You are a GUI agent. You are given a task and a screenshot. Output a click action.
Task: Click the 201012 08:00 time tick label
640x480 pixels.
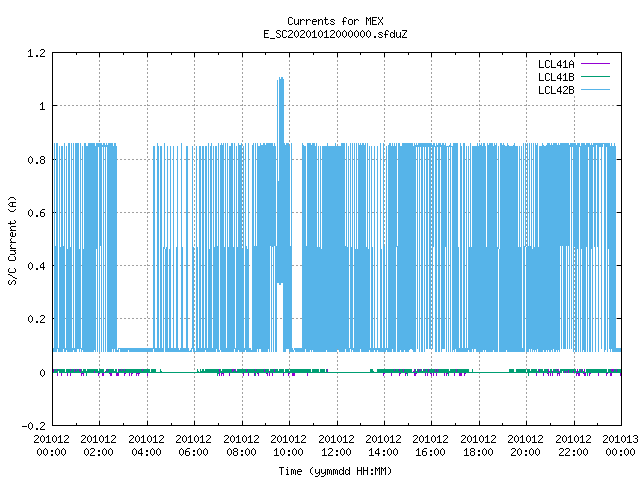click(x=241, y=446)
